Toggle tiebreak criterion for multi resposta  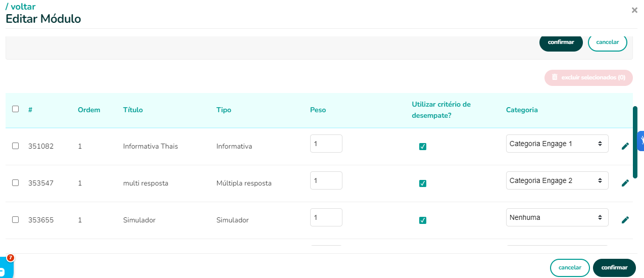[423, 183]
